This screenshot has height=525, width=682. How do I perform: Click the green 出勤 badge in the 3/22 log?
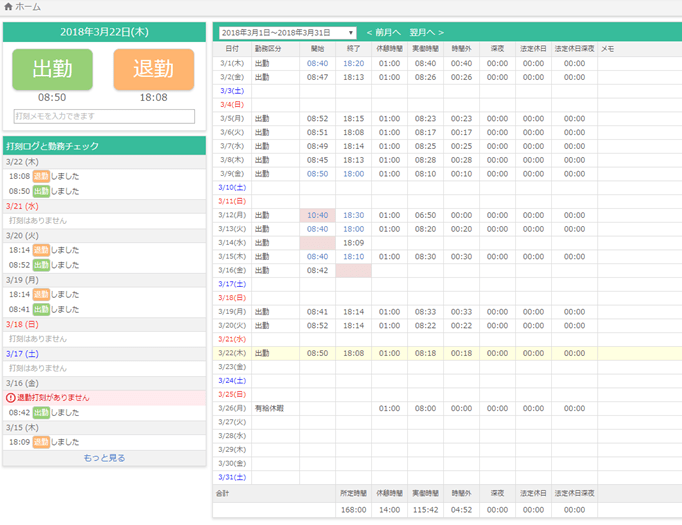pos(41,191)
